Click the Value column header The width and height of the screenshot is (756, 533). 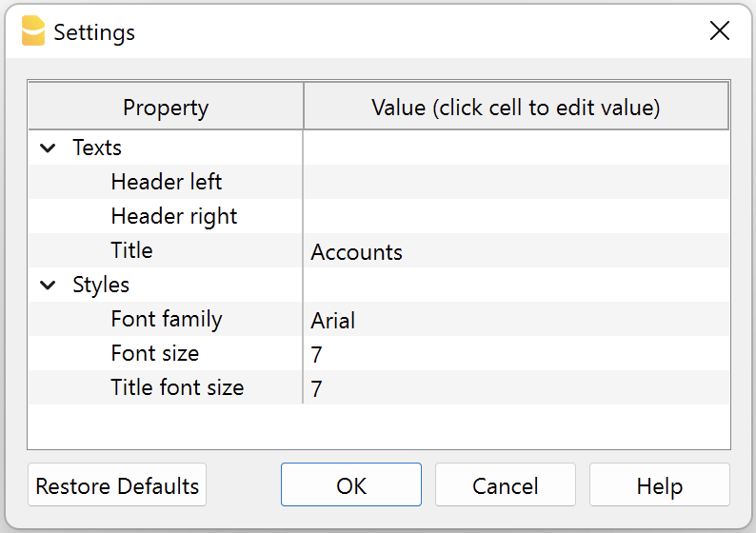click(x=516, y=108)
